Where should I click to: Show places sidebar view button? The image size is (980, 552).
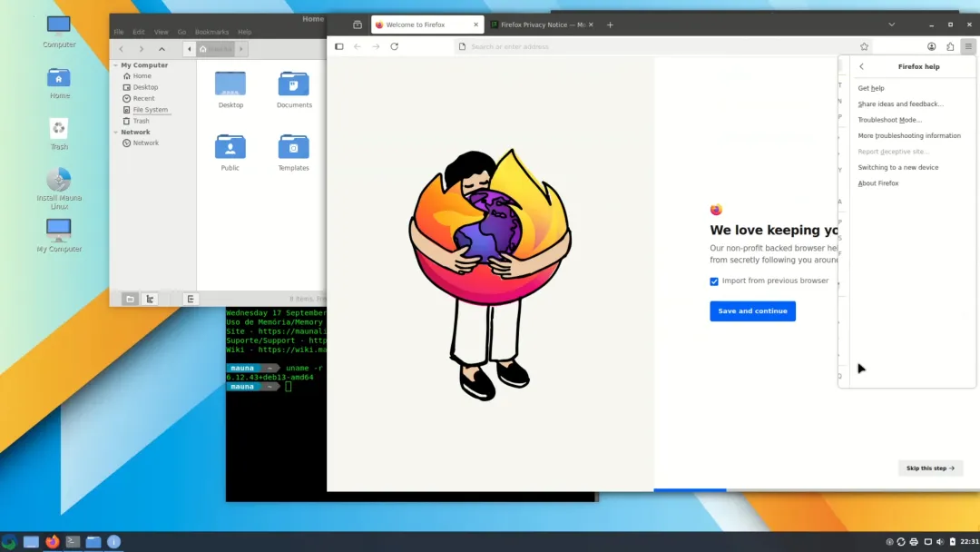point(130,299)
